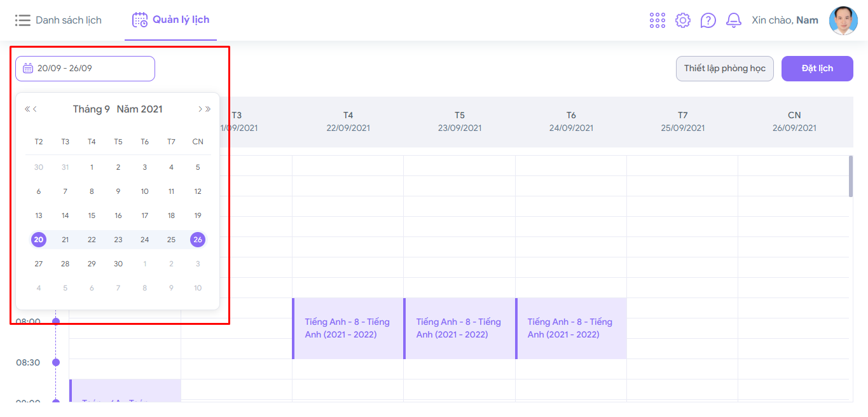Click the Thiết lập phòng học button

click(x=724, y=69)
